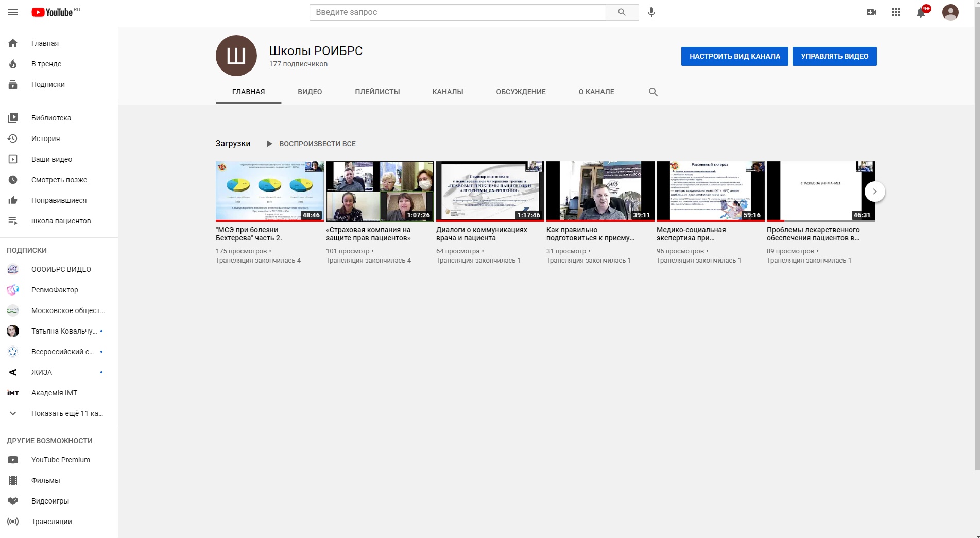This screenshot has height=538, width=980.
Task: Click УПРАВЛЯТЬ ВИДЕО button
Action: click(834, 56)
